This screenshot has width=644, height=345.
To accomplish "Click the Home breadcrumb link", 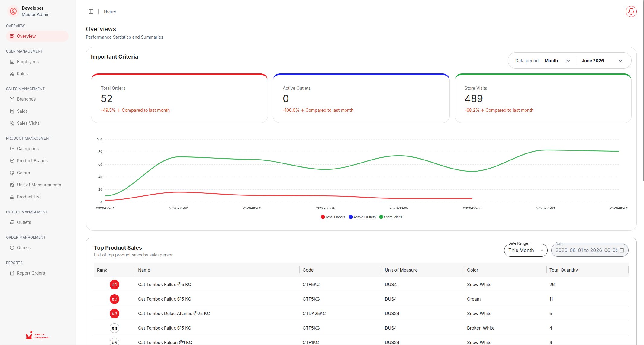I will pyautogui.click(x=110, y=11).
